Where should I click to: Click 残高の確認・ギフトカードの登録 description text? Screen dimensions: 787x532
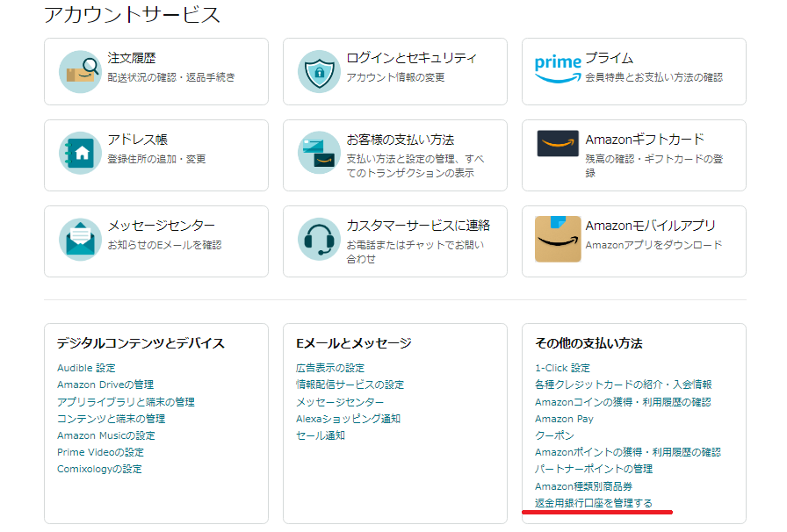pos(654,166)
